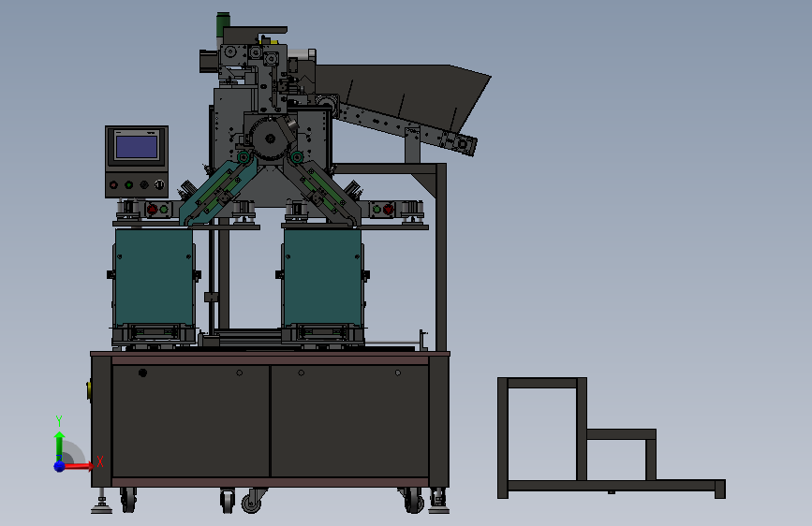Select the left teal collection bin
Image resolution: width=812 pixels, height=526 pixels.
click(154, 277)
